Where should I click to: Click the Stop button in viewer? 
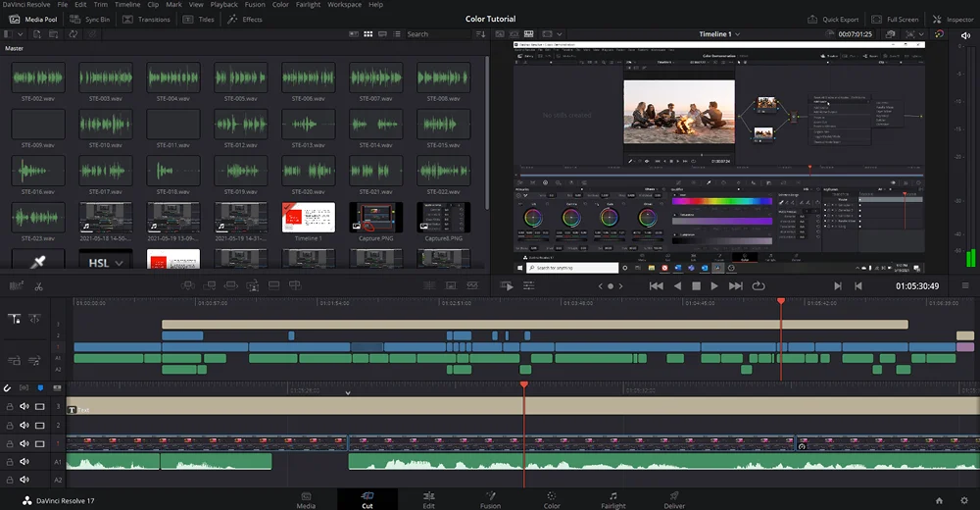696,286
